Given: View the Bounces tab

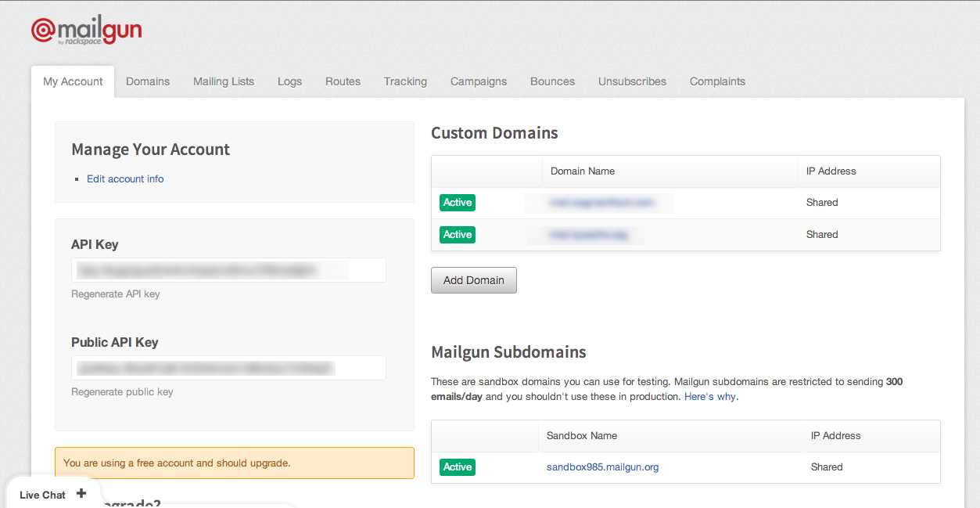Looking at the screenshot, I should (552, 81).
